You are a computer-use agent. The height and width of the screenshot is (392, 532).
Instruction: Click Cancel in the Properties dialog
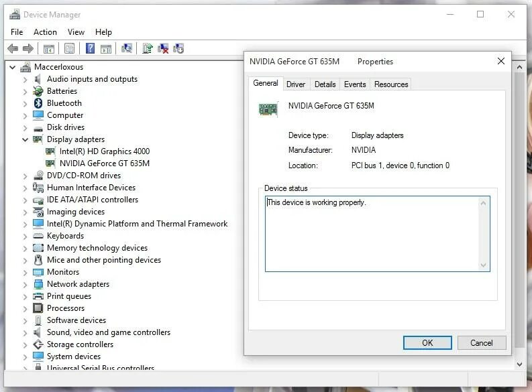click(x=482, y=343)
